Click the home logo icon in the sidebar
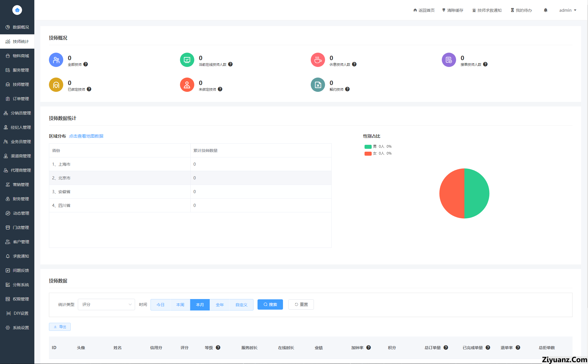The height and width of the screenshot is (364, 588). tap(17, 10)
